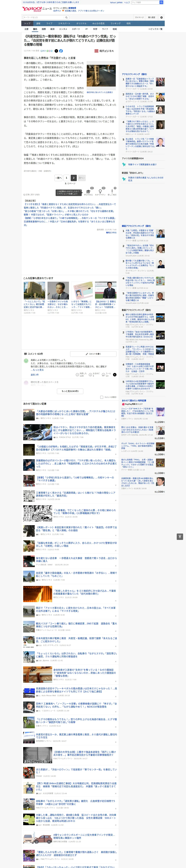Share the article on Facebook

(61, 51)
